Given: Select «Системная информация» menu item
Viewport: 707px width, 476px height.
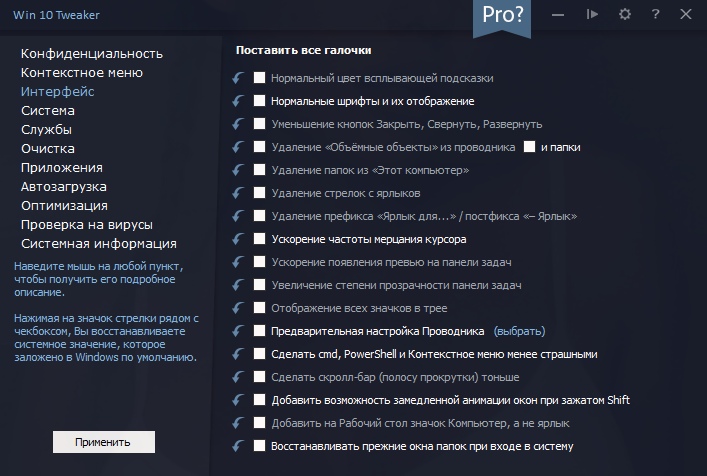Looking at the screenshot, I should [x=99, y=243].
